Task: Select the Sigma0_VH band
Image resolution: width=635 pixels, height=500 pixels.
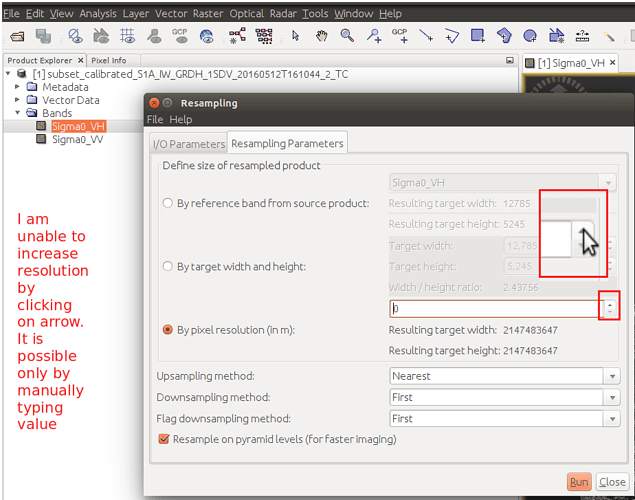Action: (79, 126)
